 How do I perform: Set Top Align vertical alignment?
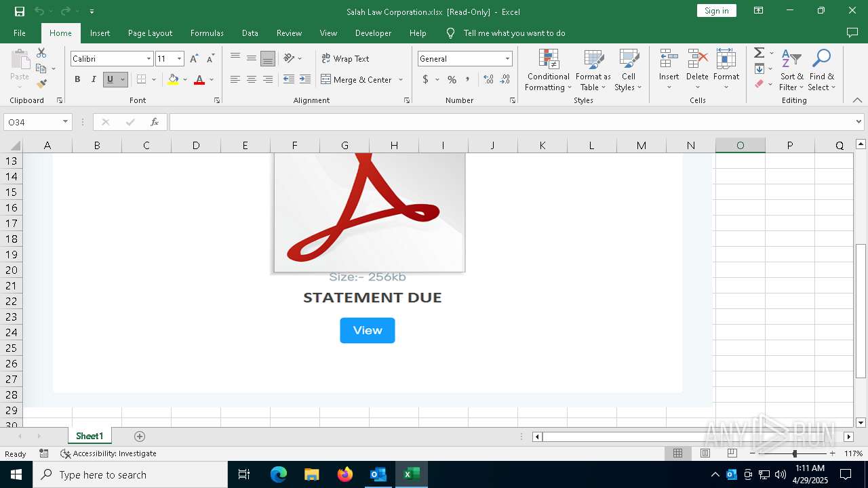click(235, 58)
